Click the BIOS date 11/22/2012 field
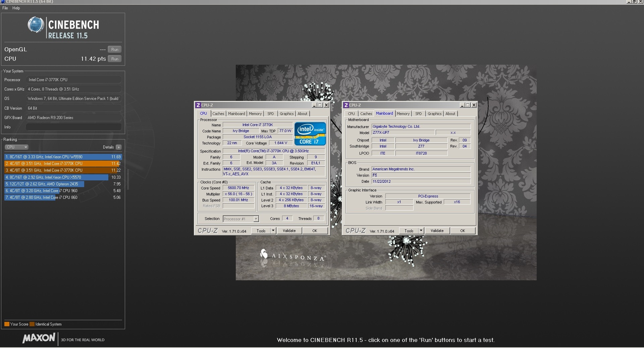This screenshot has height=348, width=644. coord(421,182)
